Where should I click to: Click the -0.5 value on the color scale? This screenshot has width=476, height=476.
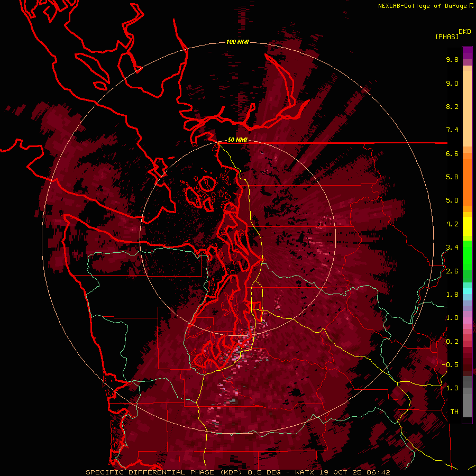tap(450, 365)
